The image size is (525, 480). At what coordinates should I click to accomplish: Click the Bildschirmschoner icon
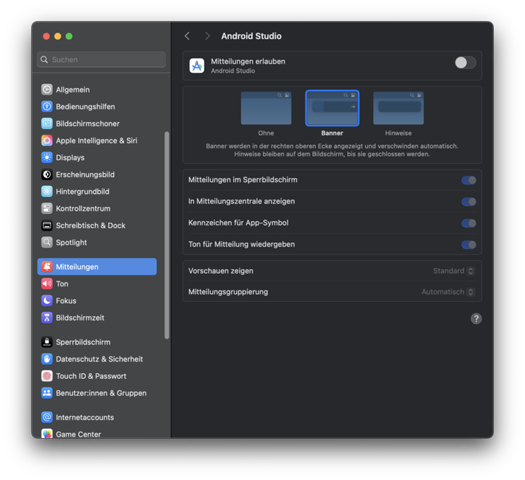[47, 124]
